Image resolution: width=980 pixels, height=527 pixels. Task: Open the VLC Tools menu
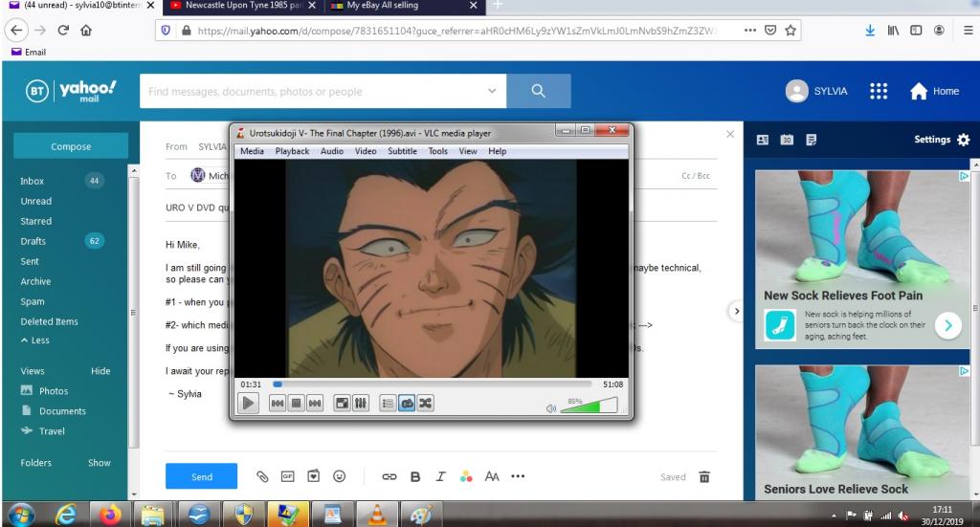tap(437, 151)
